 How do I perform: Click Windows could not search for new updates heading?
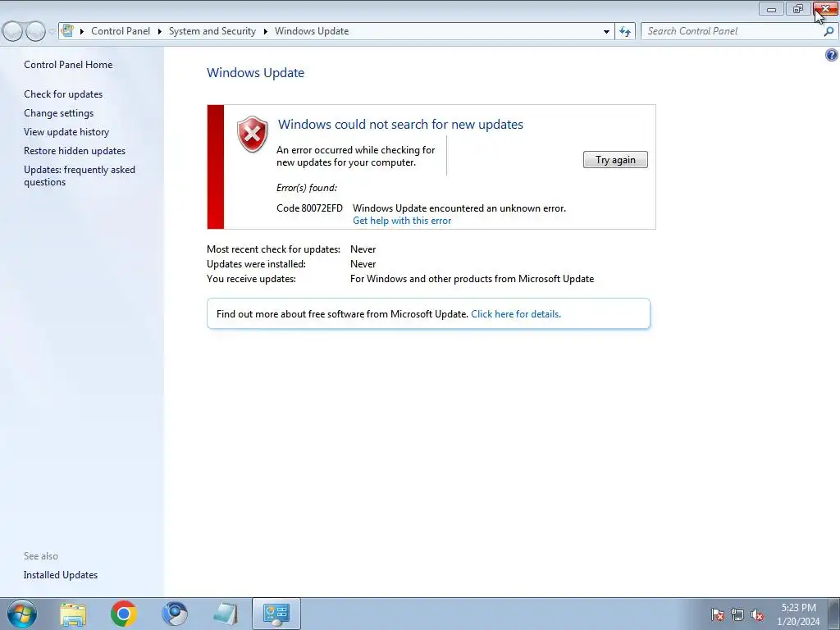400,125
